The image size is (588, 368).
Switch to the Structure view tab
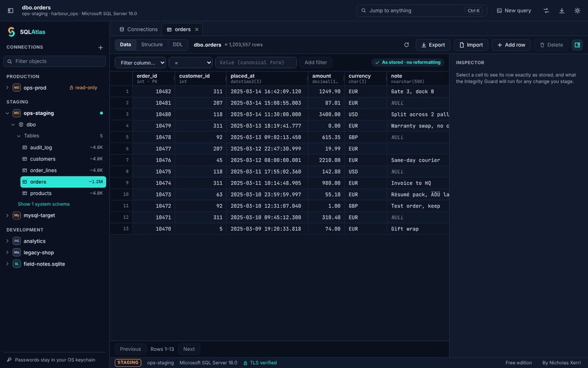[152, 45]
